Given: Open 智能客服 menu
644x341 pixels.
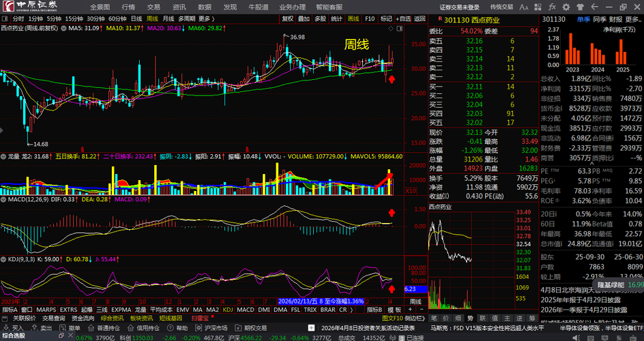Looking at the screenshot, I should click(x=330, y=7).
